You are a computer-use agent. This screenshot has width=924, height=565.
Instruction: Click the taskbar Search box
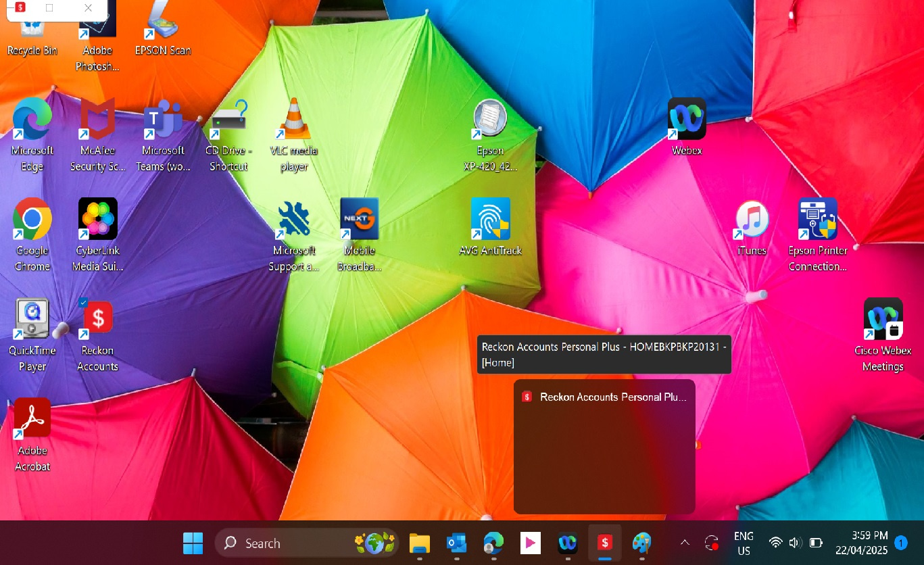click(307, 543)
